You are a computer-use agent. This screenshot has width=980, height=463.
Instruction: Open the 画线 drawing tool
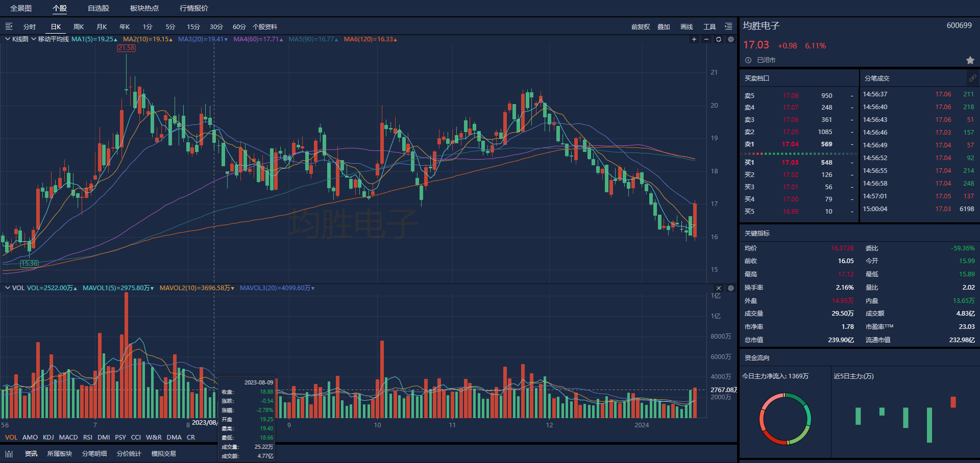[687, 27]
